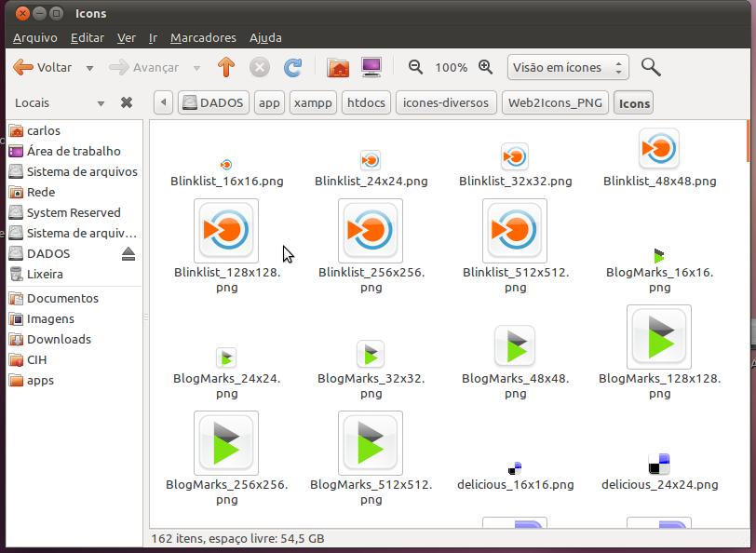The image size is (756, 553).
Task: Open the first Sistema de arquivos place
Action: (74, 171)
